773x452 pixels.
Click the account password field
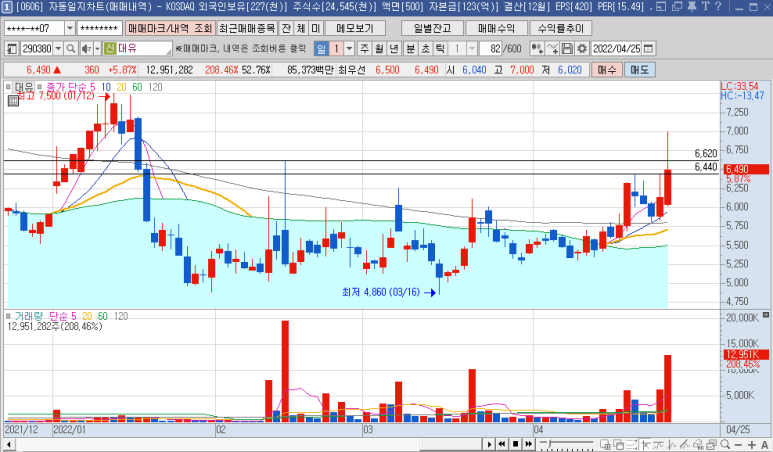pos(100,28)
